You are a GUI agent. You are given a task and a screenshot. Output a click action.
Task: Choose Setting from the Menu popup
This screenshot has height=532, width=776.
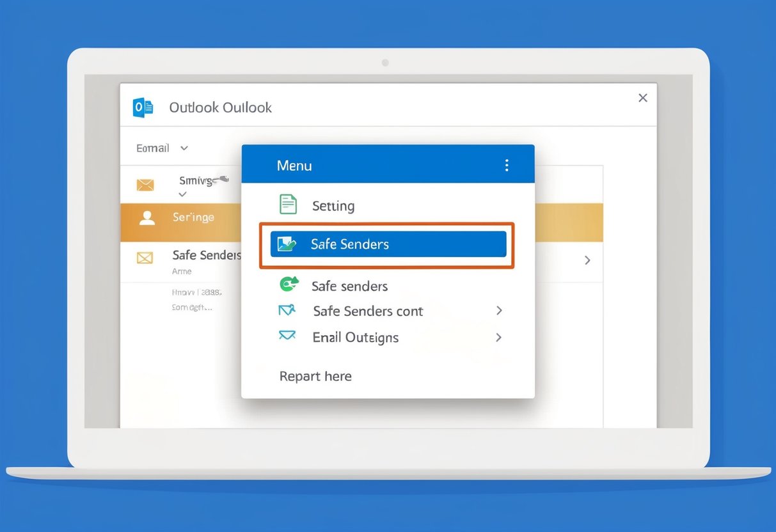pos(333,205)
